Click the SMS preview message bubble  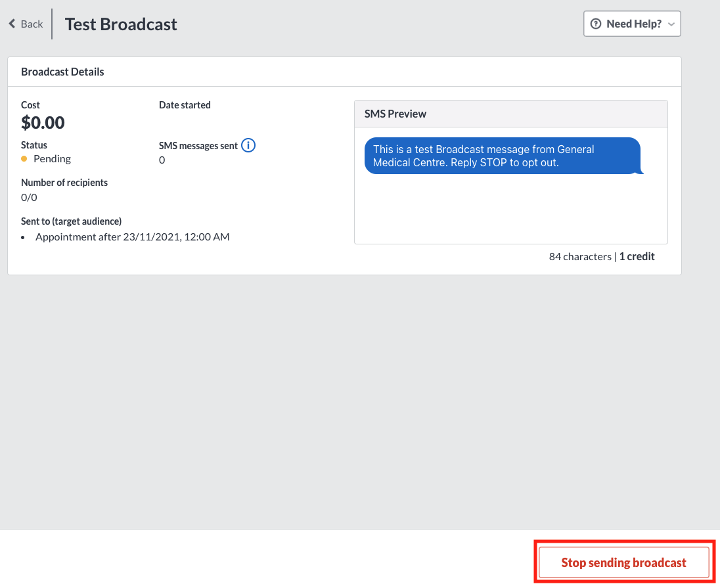pos(503,156)
